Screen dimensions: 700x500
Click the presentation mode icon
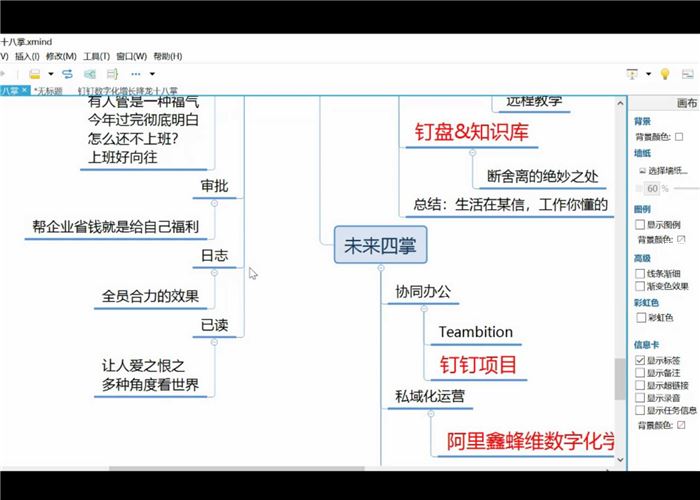click(632, 74)
